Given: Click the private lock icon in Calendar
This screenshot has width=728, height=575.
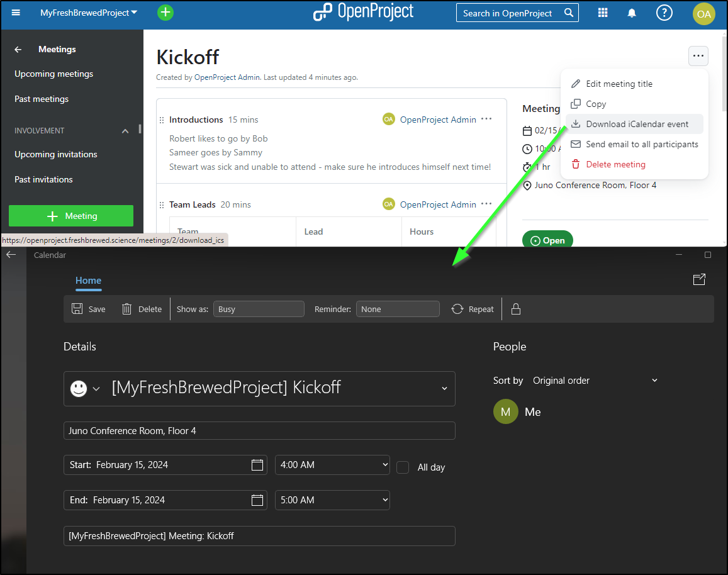Looking at the screenshot, I should pyautogui.click(x=515, y=309).
